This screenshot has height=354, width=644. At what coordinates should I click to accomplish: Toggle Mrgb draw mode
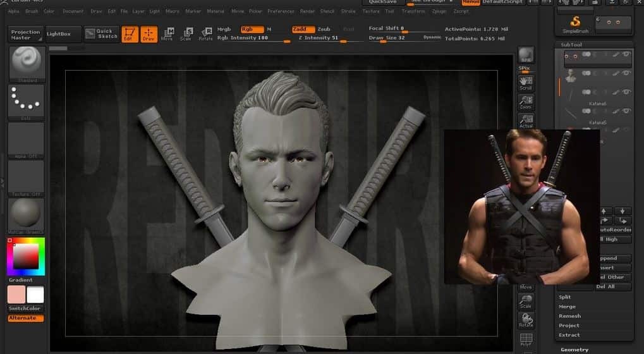coord(224,29)
